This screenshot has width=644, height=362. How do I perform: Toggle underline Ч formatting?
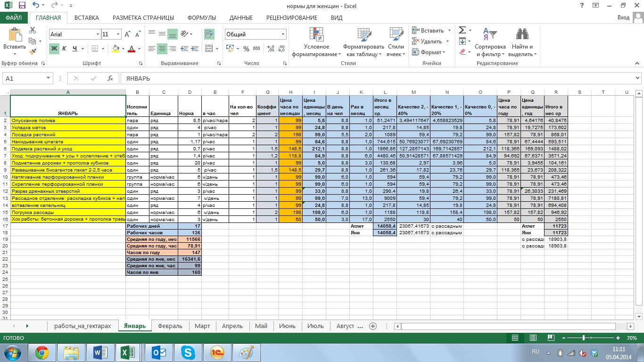pyautogui.click(x=75, y=49)
